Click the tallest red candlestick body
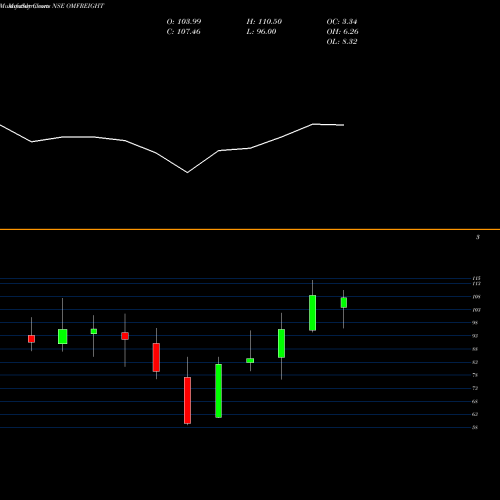This screenshot has height=500, width=500. [187, 400]
